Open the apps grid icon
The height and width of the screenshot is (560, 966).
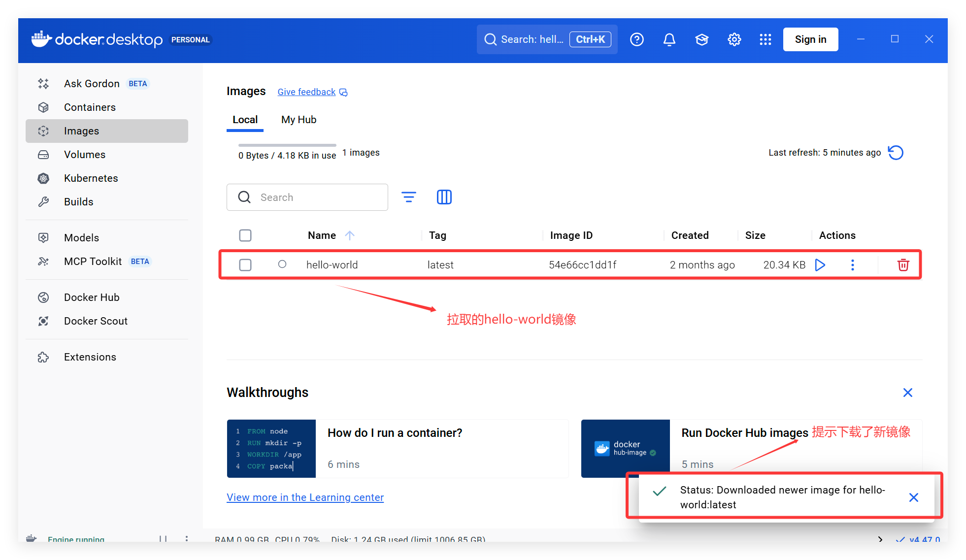pos(765,39)
